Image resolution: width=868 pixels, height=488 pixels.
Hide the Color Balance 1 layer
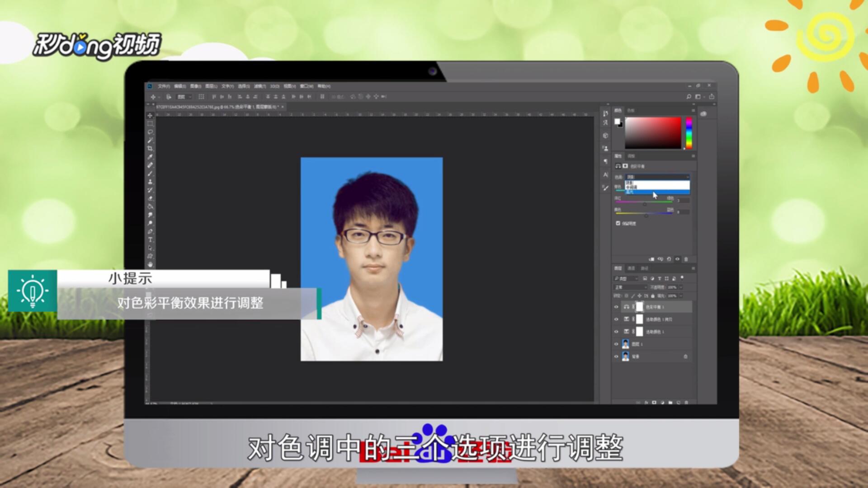point(616,307)
